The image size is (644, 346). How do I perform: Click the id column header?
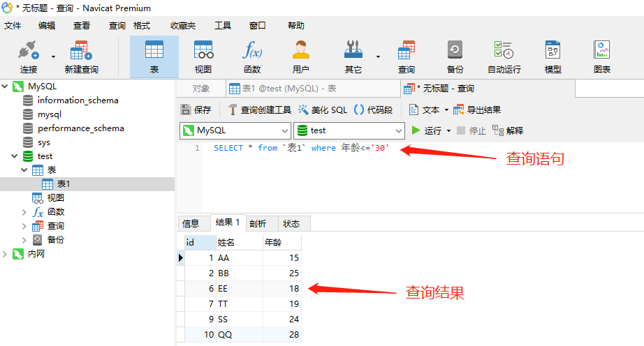coord(200,243)
